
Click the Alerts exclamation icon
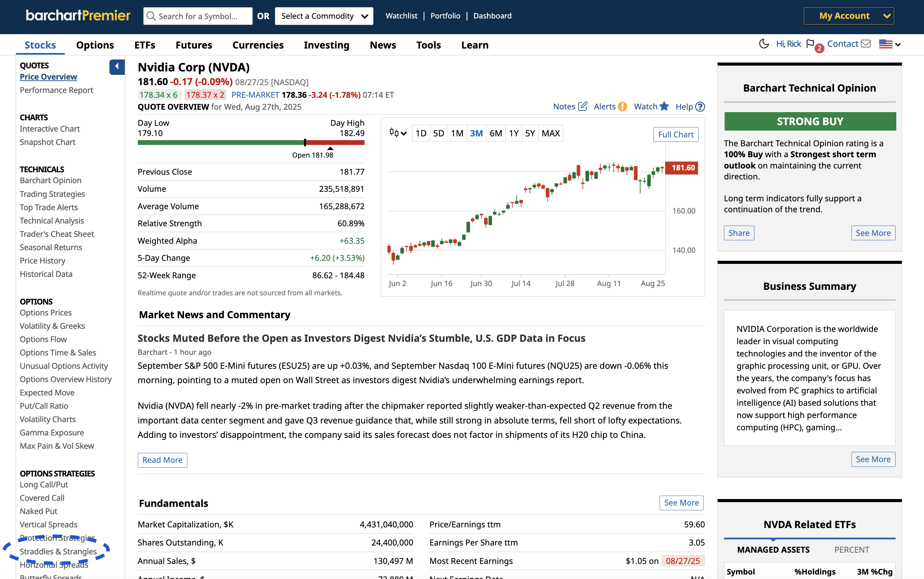[622, 106]
